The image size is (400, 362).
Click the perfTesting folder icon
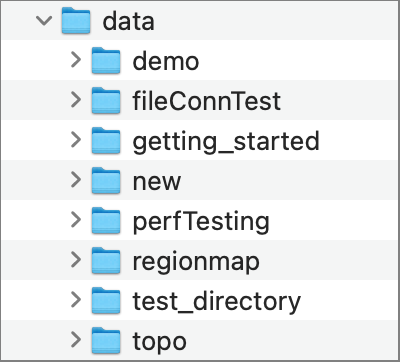coord(106,221)
